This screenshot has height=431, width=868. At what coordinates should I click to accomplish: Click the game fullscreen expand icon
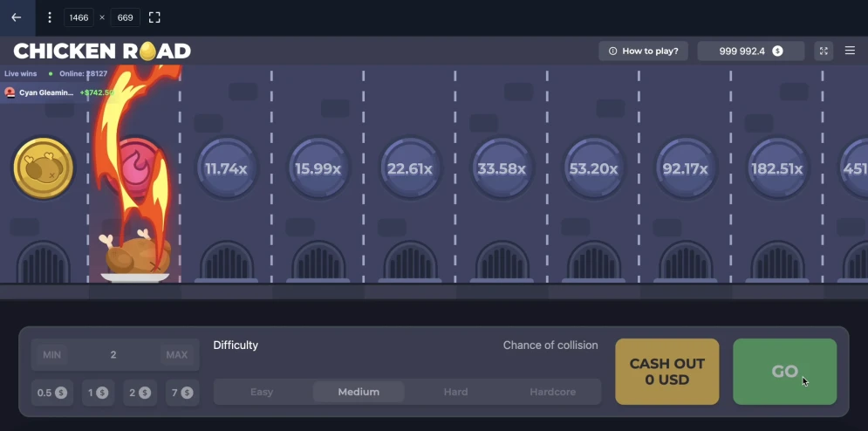pos(823,51)
